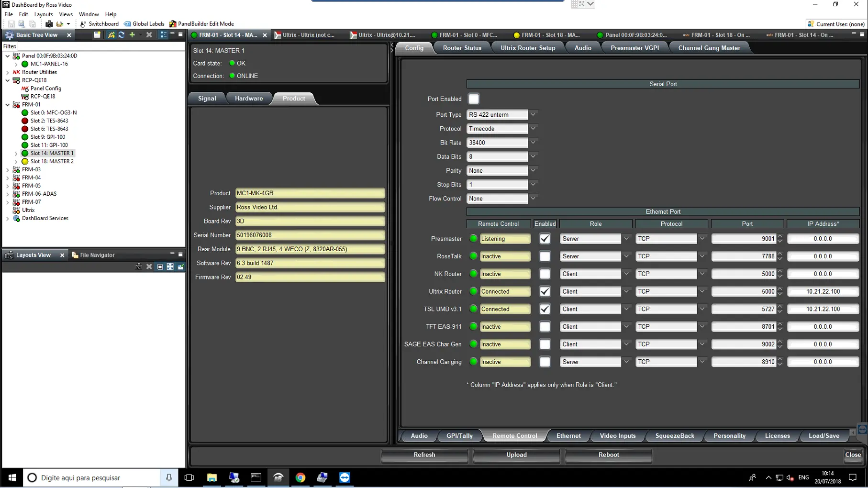Click the green plus add icon in tree toolbar
The image size is (868, 488).
click(132, 35)
